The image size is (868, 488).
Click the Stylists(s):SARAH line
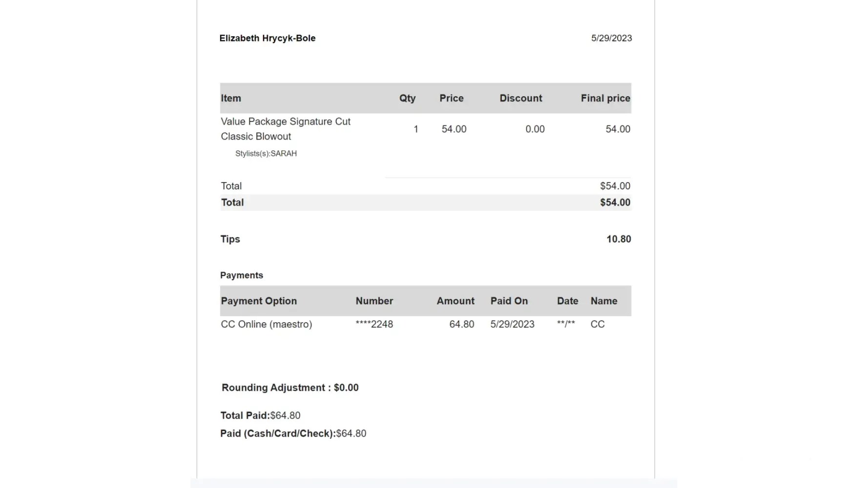[266, 153]
